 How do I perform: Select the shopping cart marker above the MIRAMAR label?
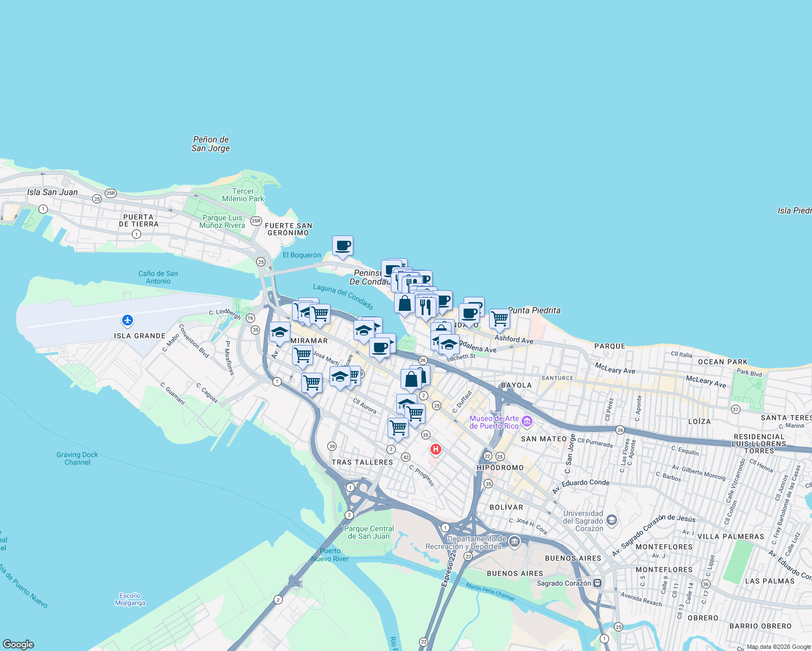click(x=320, y=315)
